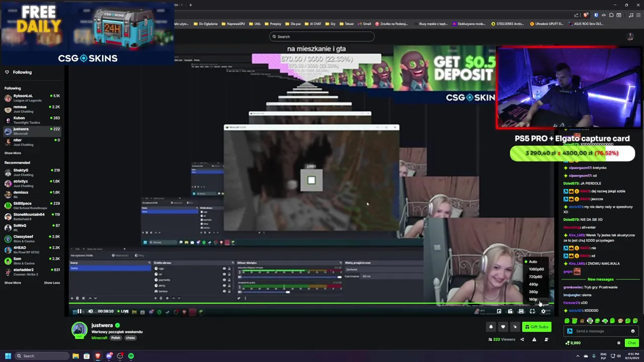
Task: Click the chess tag
Action: tap(130, 338)
